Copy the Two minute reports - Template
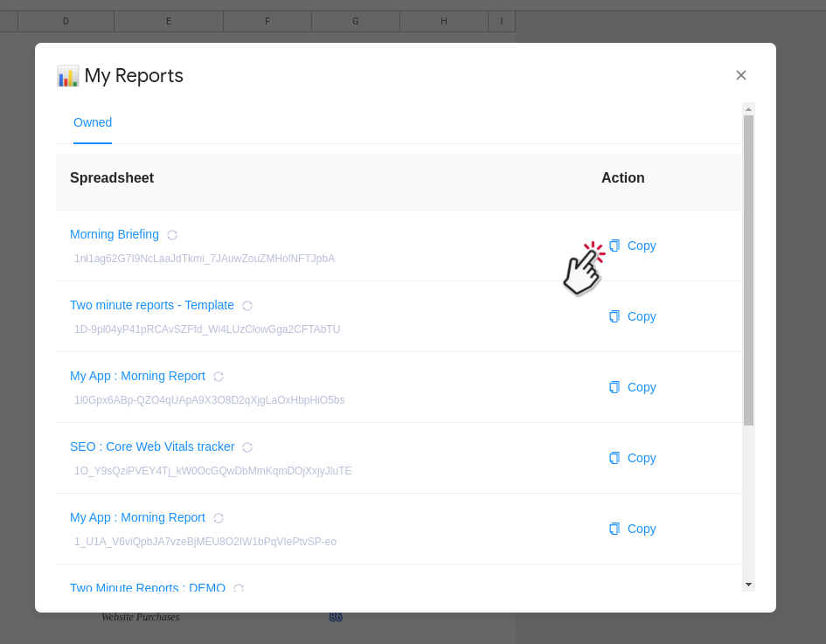826x644 pixels. [632, 316]
